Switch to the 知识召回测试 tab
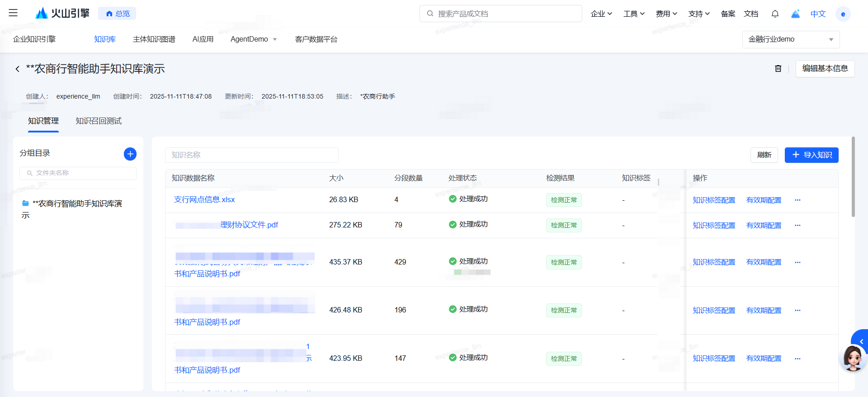This screenshot has width=868, height=397. pyautogui.click(x=99, y=121)
